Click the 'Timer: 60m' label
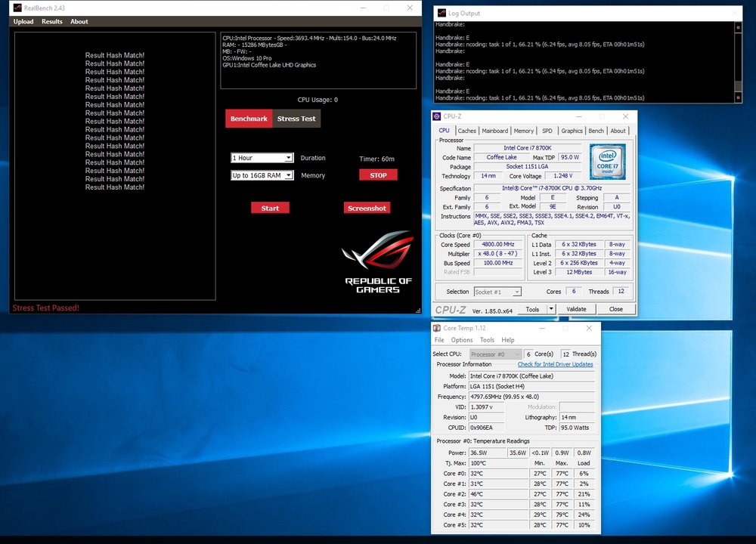 [376, 159]
